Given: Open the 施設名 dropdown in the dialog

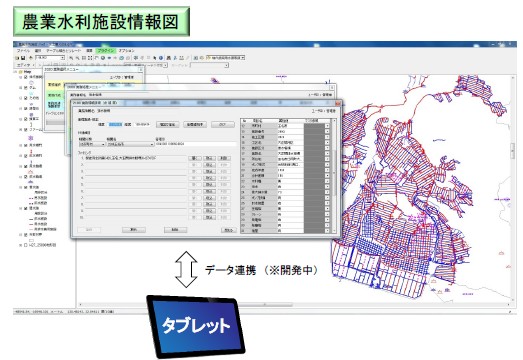Looking at the screenshot, I should tap(130, 144).
